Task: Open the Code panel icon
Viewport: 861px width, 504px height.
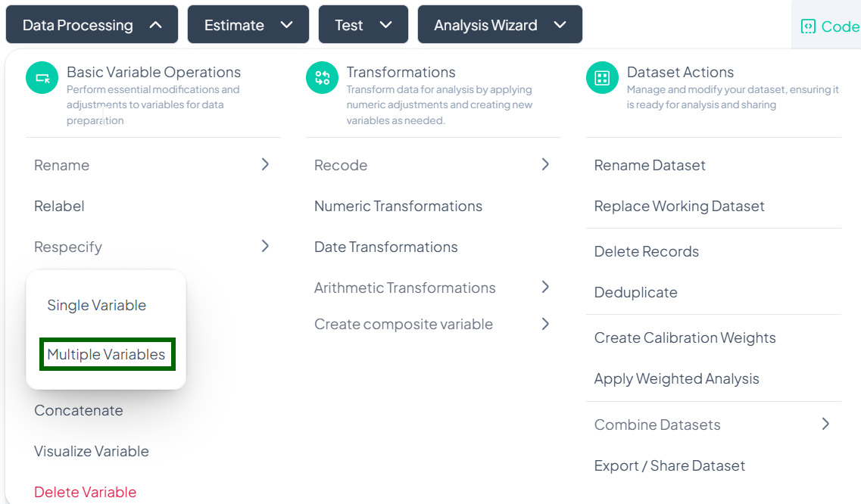Action: [x=808, y=26]
